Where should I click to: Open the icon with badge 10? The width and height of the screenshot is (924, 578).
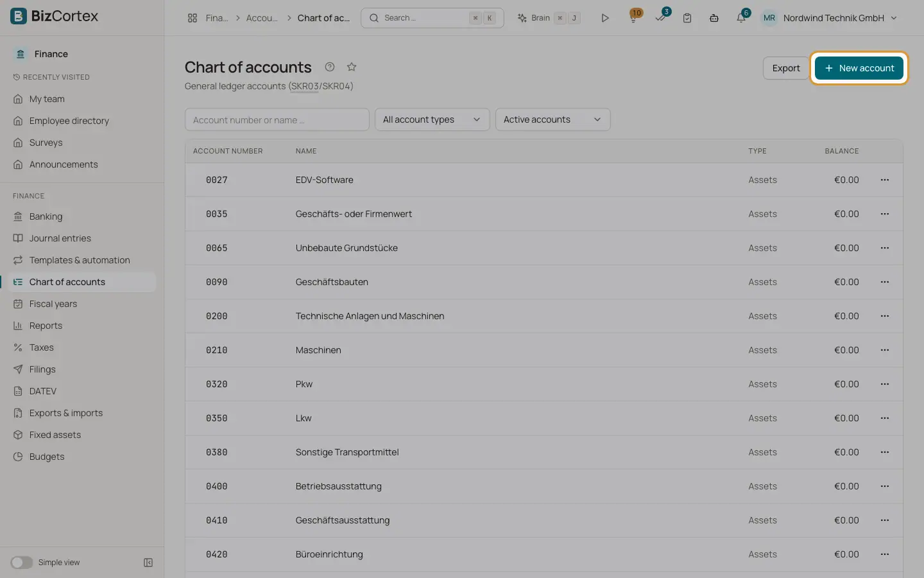click(633, 18)
